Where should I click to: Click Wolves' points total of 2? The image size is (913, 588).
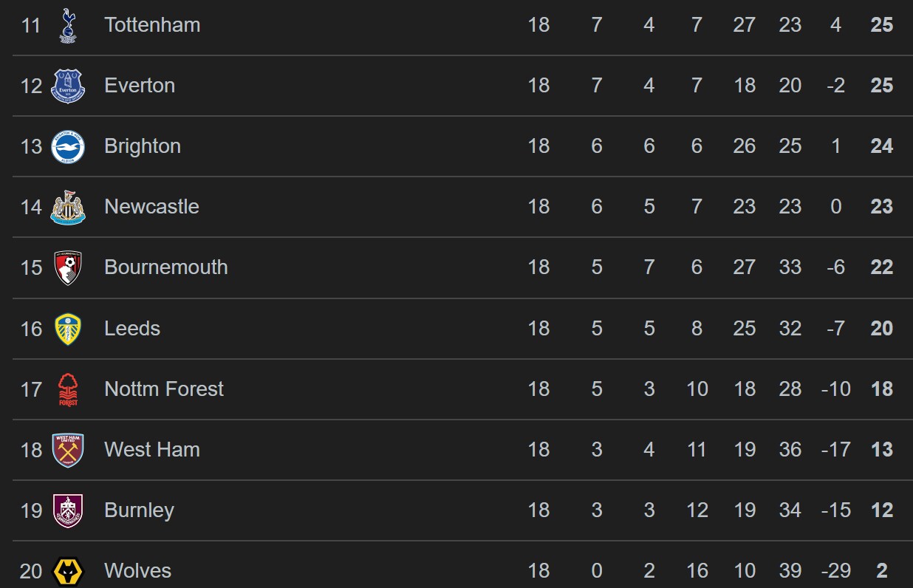click(882, 571)
